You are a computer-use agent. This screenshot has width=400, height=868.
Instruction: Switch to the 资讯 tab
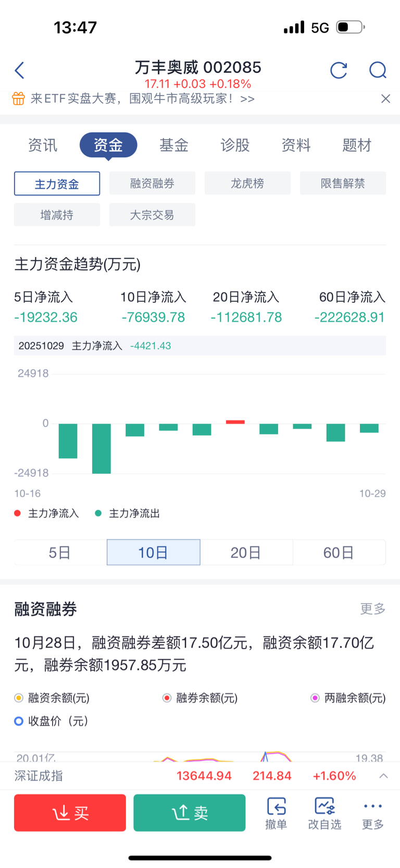(x=43, y=145)
